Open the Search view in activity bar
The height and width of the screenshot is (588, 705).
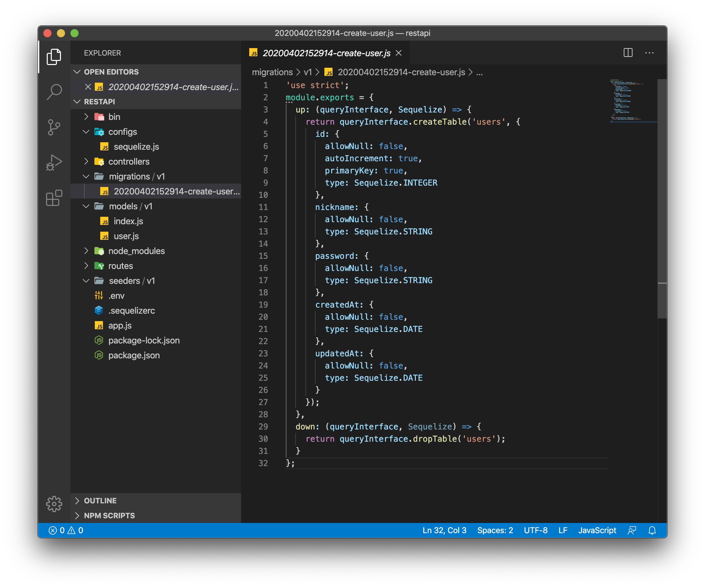(x=54, y=91)
